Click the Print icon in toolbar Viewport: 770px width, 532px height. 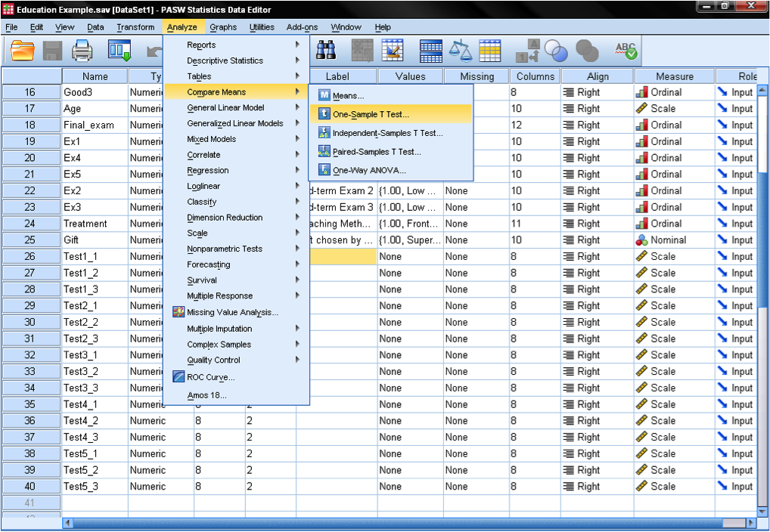coord(82,51)
